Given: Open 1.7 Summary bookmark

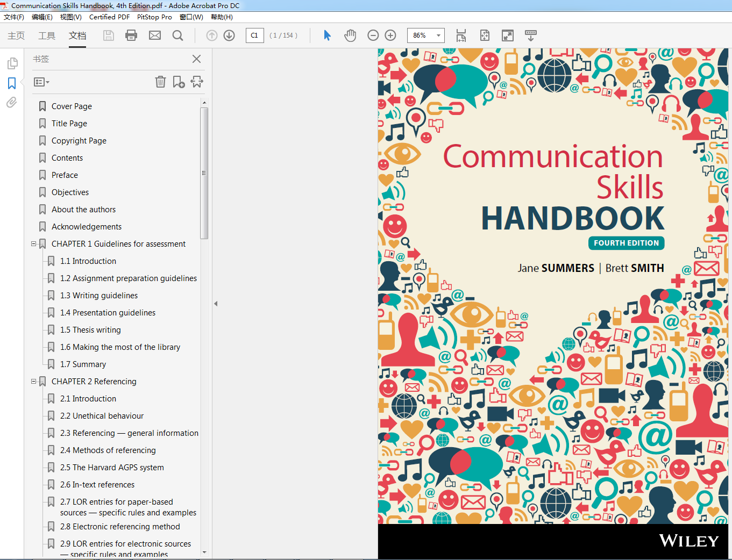Looking at the screenshot, I should pos(83,364).
